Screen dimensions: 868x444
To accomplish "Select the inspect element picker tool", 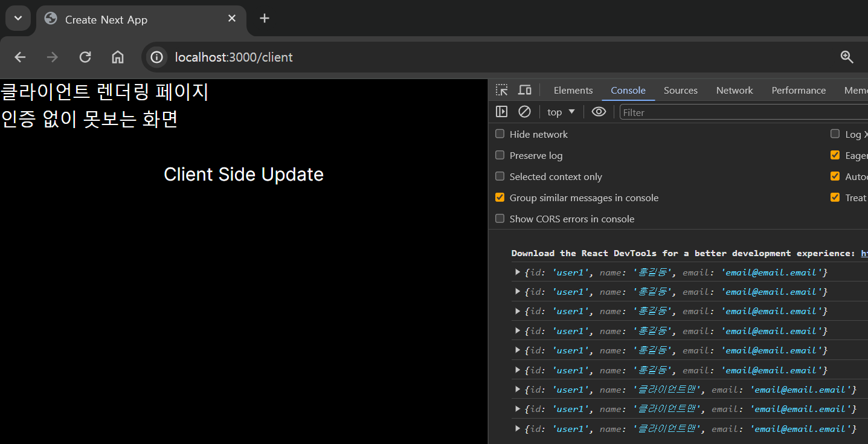I will coord(501,89).
